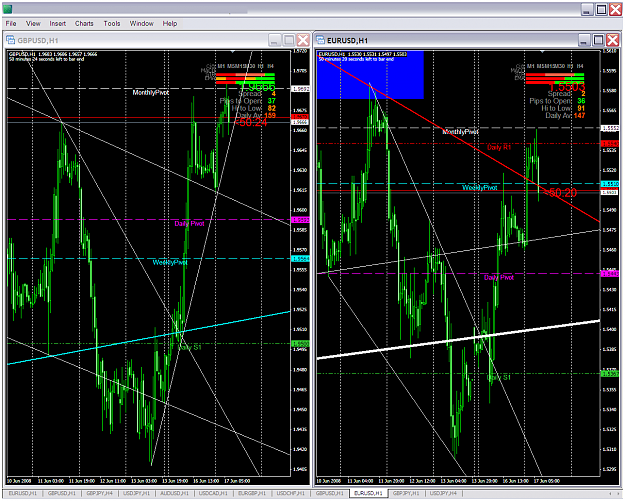Screen dimensions: 625x501
Task: Click the magenta Daily Pivot price tag in GBPUSD
Action: point(301,220)
